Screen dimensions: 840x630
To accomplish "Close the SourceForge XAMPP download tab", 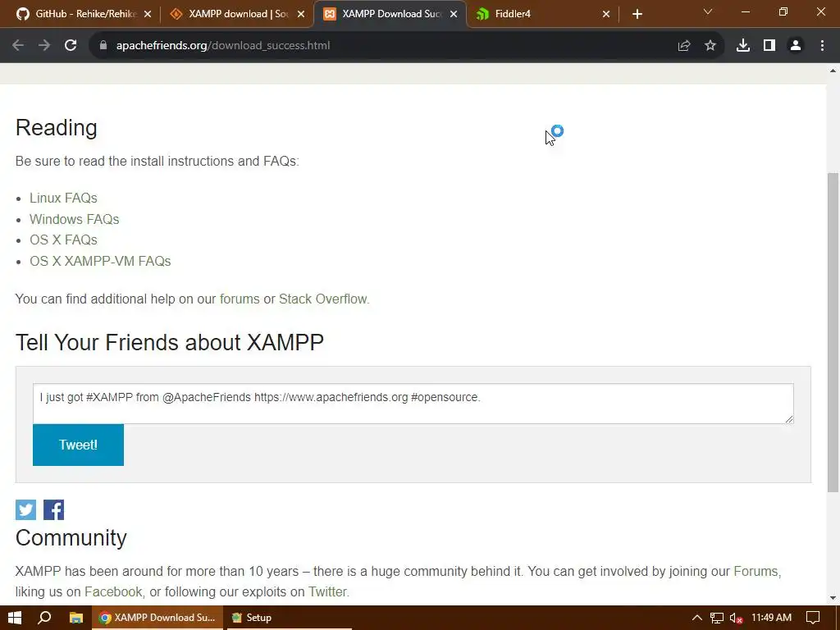I will pyautogui.click(x=301, y=14).
